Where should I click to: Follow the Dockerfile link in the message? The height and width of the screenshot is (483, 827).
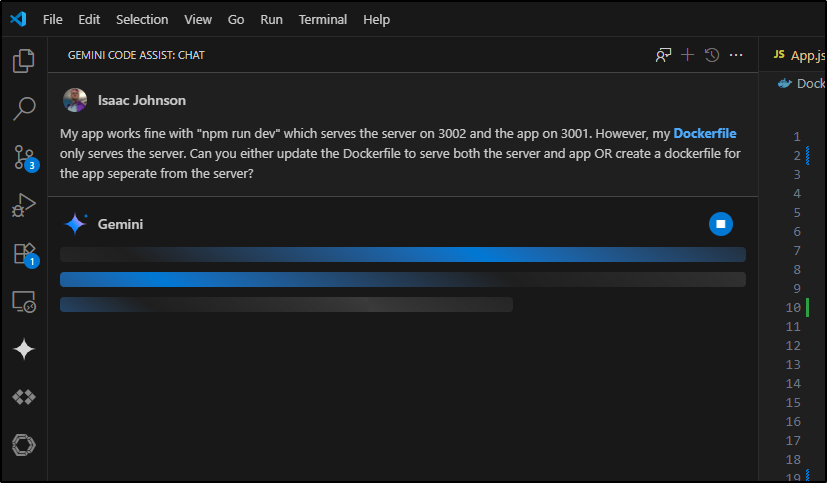point(705,133)
